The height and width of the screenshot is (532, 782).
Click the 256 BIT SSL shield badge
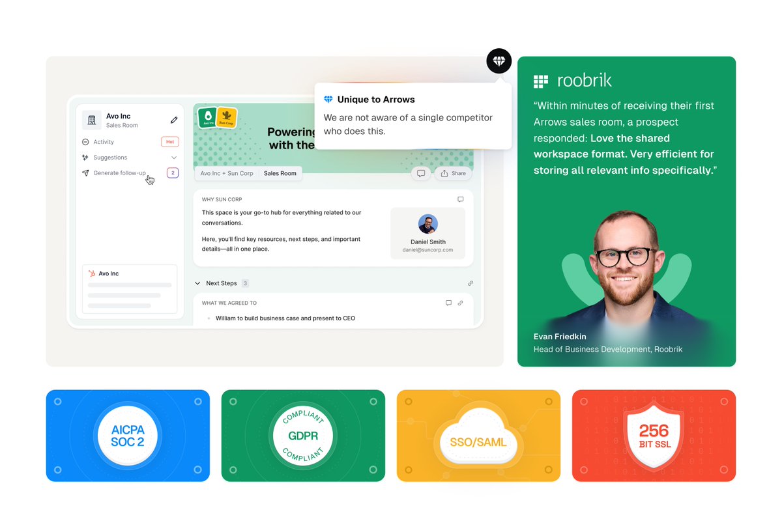(654, 437)
